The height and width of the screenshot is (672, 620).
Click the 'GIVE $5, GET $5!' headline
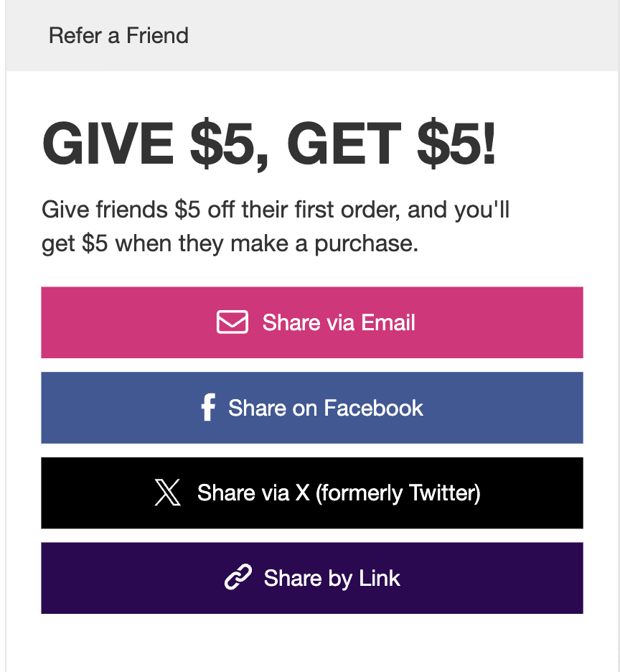pos(268,144)
